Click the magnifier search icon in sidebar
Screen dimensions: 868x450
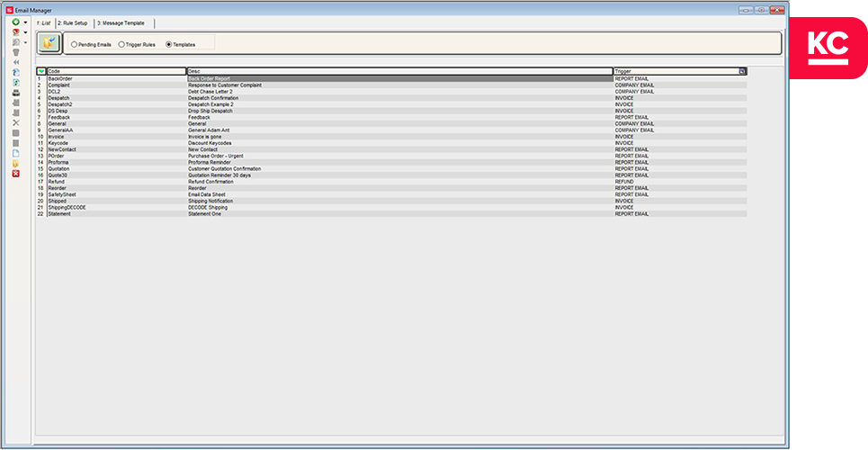pyautogui.click(x=16, y=42)
